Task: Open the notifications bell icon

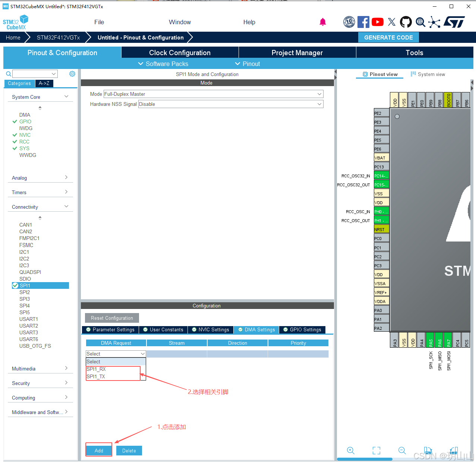Action: point(323,22)
